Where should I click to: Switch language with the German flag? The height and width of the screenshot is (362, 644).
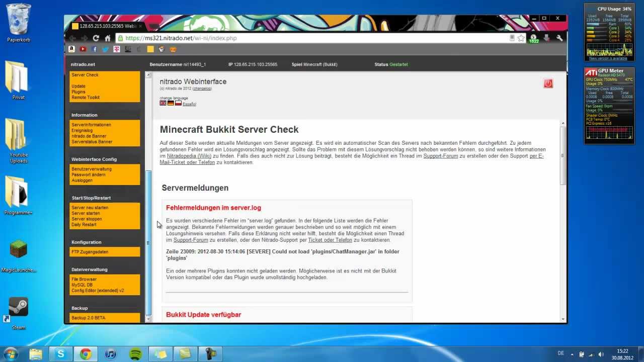tap(171, 103)
